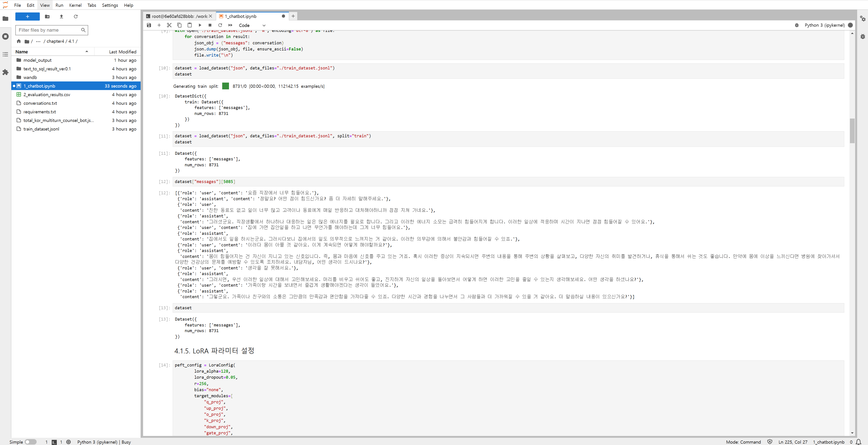868x445 pixels.
Task: Toggle the Simple mode switch
Action: tap(30, 442)
